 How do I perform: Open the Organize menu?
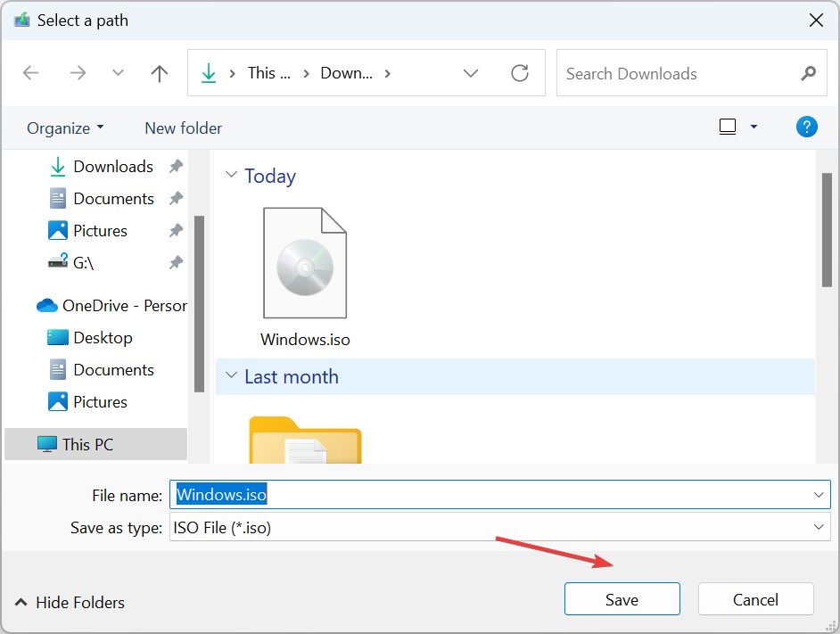[65, 128]
